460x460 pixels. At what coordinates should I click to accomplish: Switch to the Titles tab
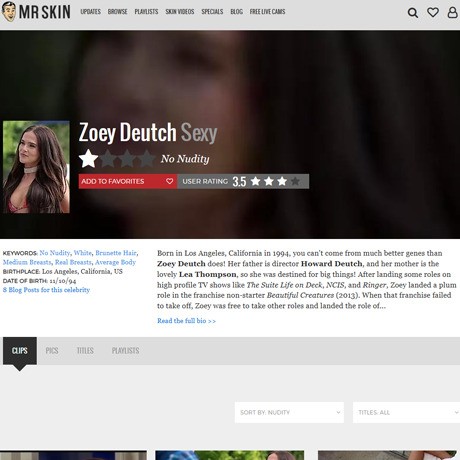(x=85, y=351)
